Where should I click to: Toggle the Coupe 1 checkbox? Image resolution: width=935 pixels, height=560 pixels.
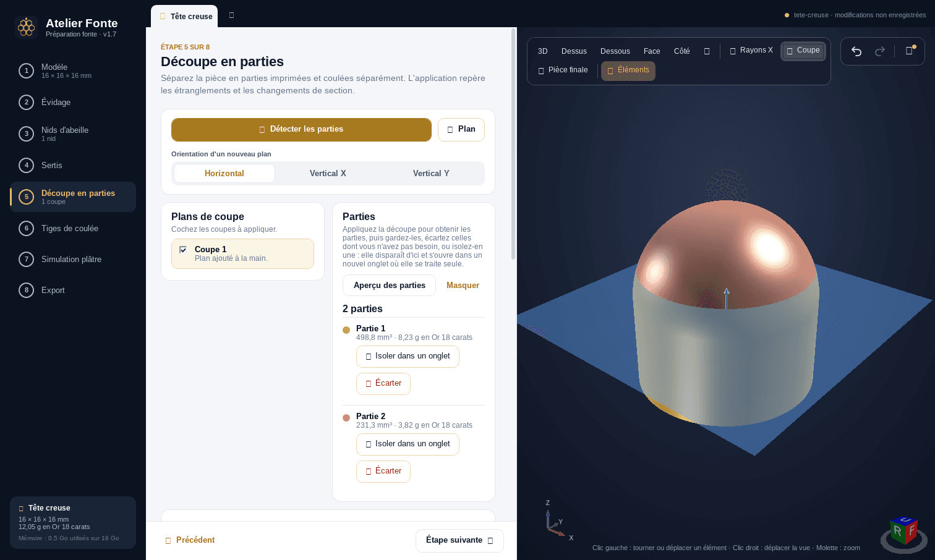pyautogui.click(x=183, y=250)
